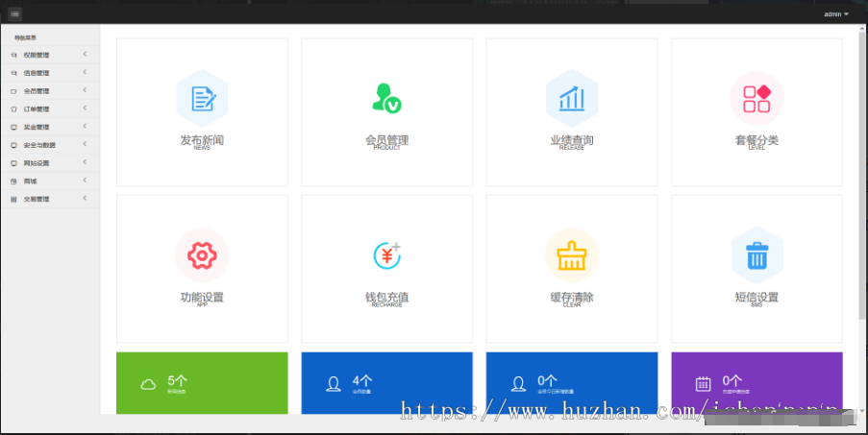This screenshot has width=868, height=435.
Task: Expand the 交易管理 sidebar chevron
Action: tap(85, 199)
